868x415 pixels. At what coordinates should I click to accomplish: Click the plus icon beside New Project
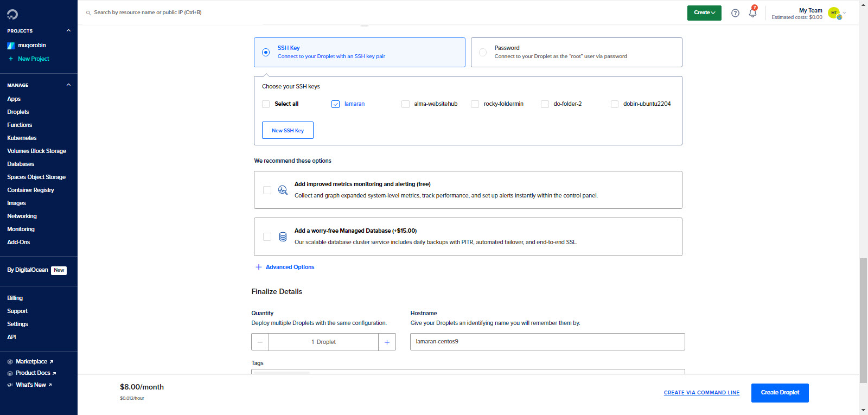(x=11, y=59)
